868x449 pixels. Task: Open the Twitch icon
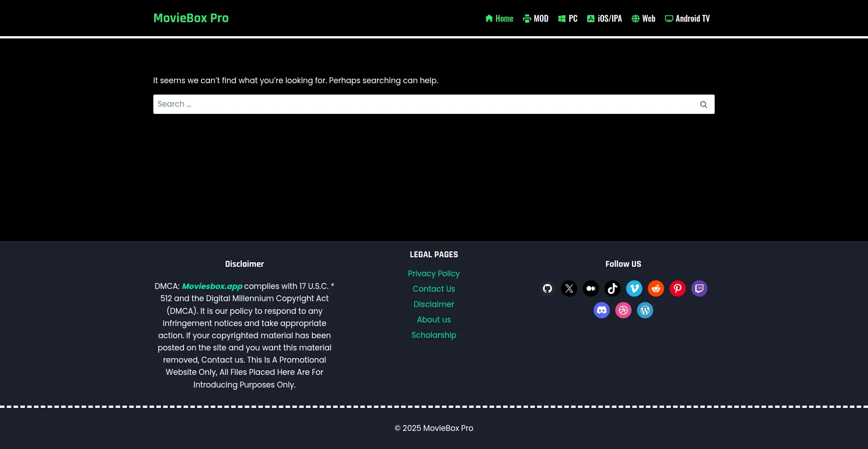tap(699, 288)
